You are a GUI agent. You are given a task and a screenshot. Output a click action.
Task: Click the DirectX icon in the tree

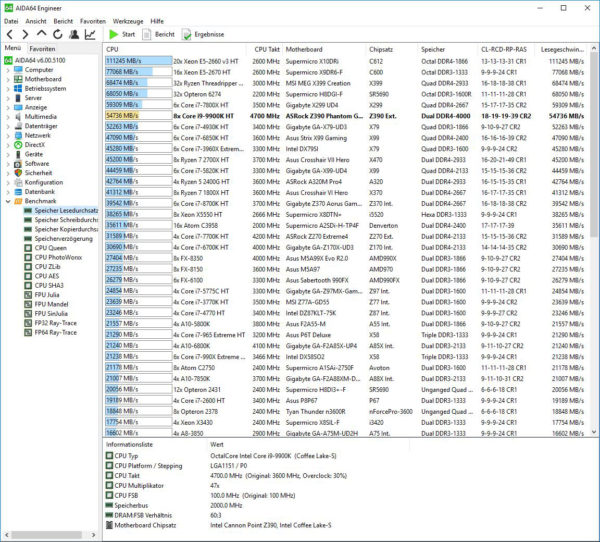tap(18, 145)
